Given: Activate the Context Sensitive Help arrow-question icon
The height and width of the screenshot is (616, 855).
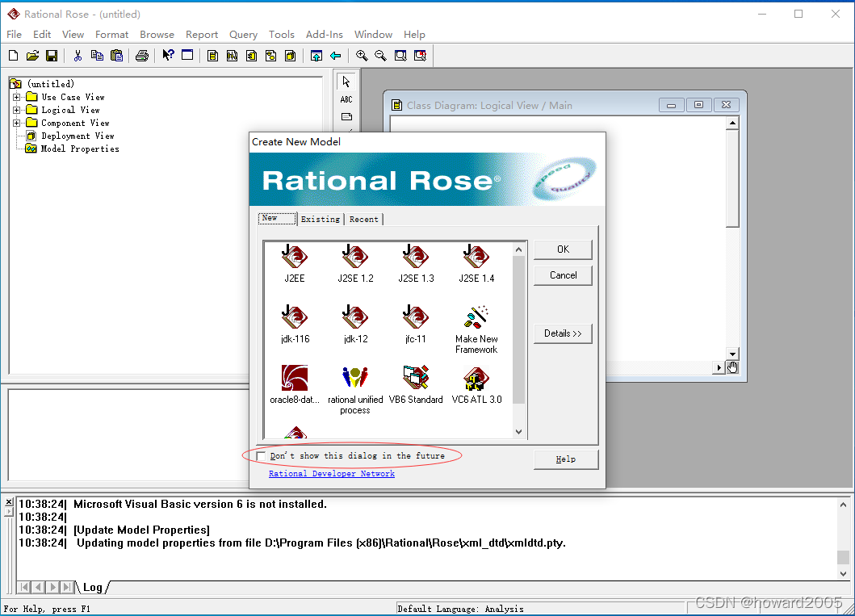Looking at the screenshot, I should pyautogui.click(x=168, y=55).
